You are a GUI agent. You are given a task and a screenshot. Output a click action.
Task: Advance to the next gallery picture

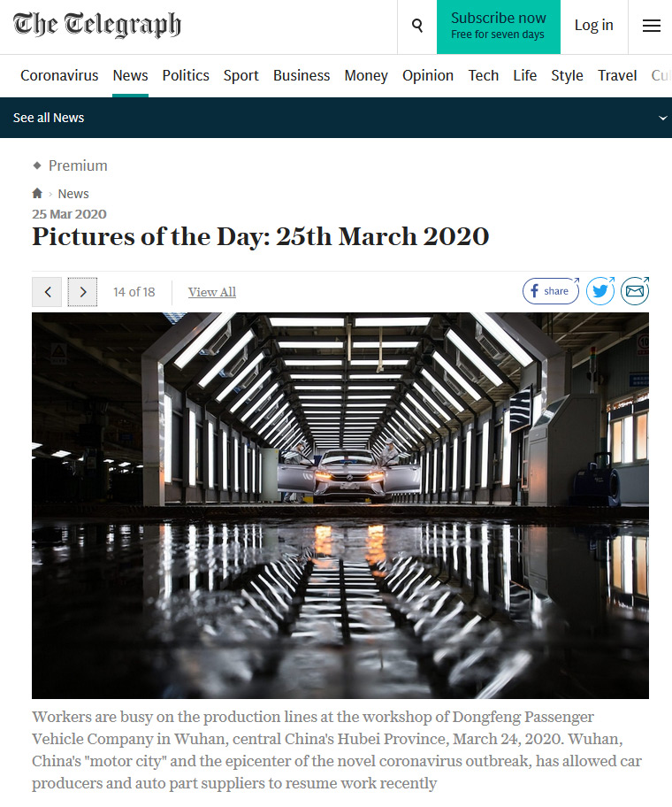(x=83, y=292)
